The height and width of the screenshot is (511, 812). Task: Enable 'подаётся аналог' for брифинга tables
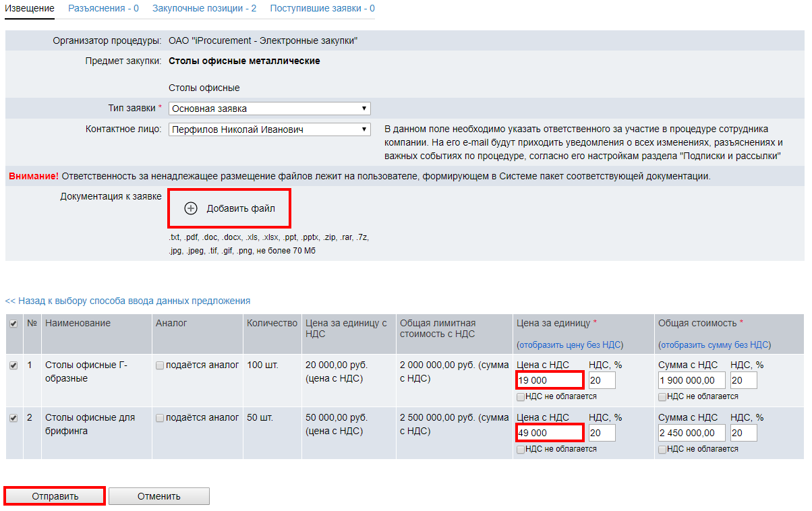click(160, 418)
